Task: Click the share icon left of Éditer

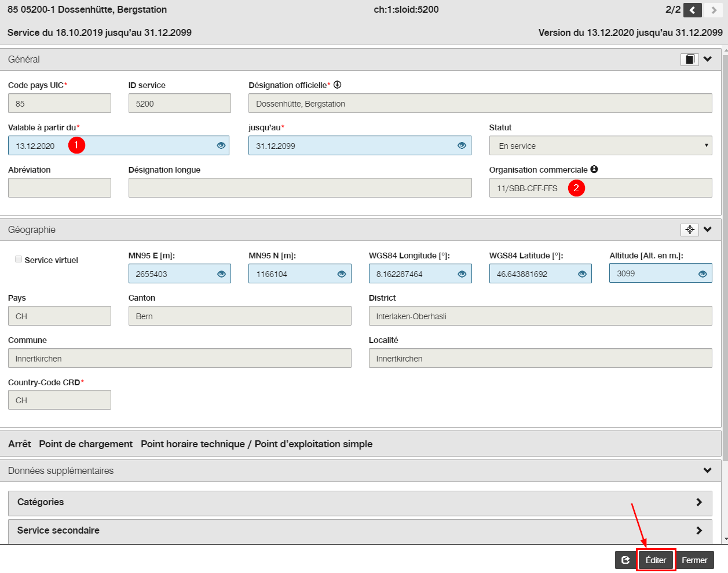Action: point(625,560)
